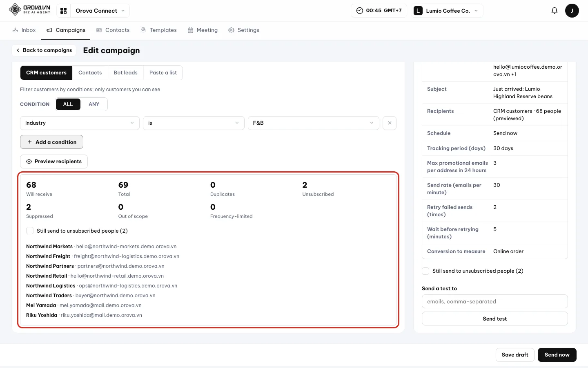Open the Lumio Coffee Co. workspace dropdown

pyautogui.click(x=447, y=11)
